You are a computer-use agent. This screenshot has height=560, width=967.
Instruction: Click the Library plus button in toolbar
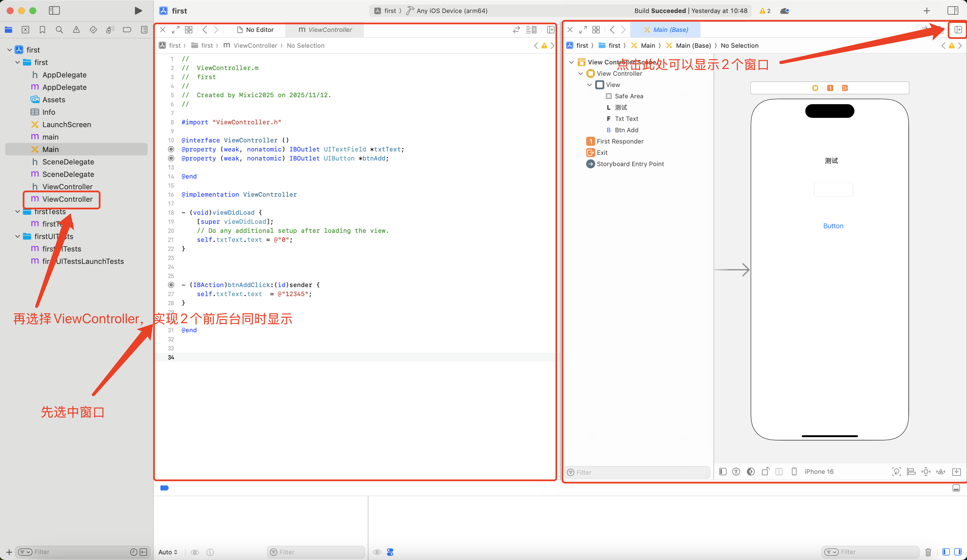click(x=926, y=11)
